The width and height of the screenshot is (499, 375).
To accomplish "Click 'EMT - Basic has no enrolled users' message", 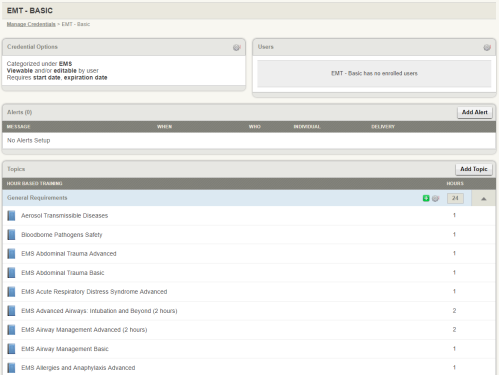I will [x=374, y=73].
